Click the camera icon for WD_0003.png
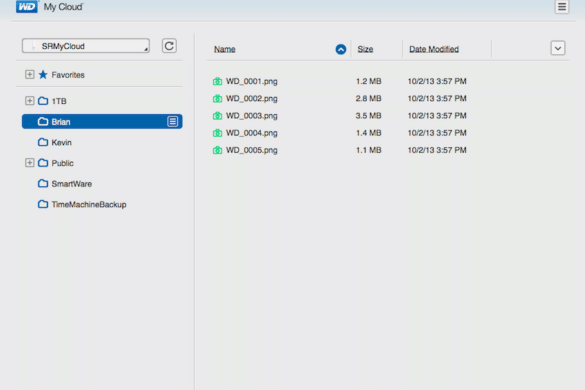 tap(218, 116)
